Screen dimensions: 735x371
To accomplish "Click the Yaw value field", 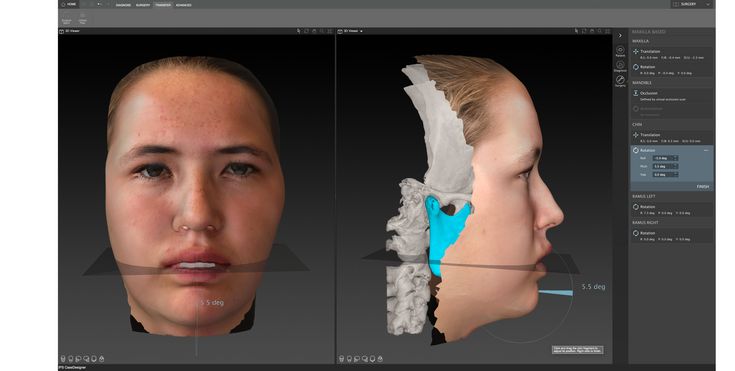I will pos(666,174).
